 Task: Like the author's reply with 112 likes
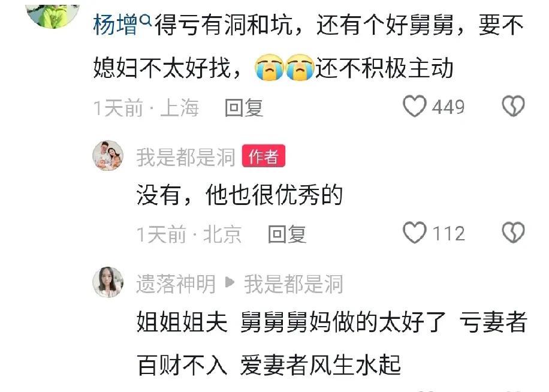[x=415, y=233]
